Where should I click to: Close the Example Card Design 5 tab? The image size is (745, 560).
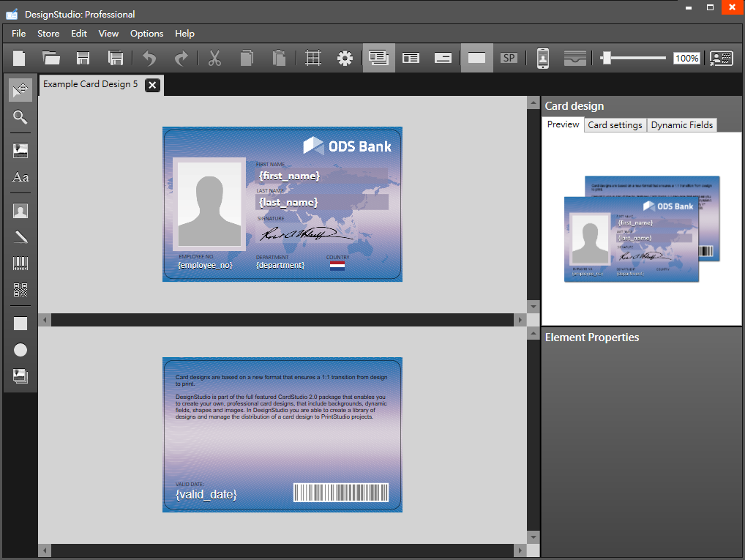152,85
